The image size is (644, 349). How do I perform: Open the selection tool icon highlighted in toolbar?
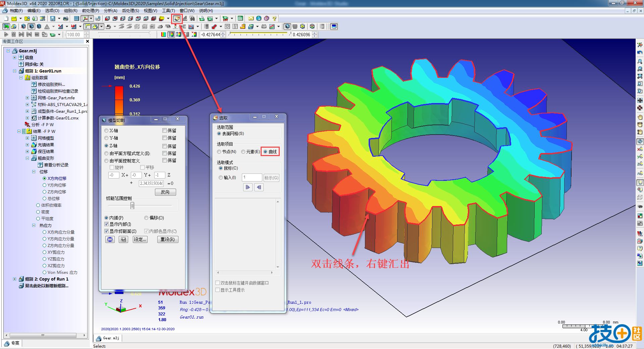point(177,18)
